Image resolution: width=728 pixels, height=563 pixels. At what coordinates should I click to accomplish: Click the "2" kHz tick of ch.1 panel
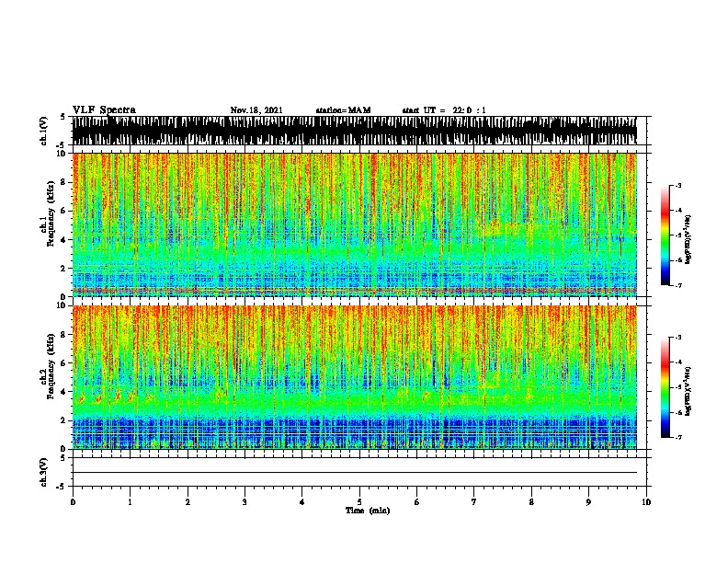coord(64,269)
